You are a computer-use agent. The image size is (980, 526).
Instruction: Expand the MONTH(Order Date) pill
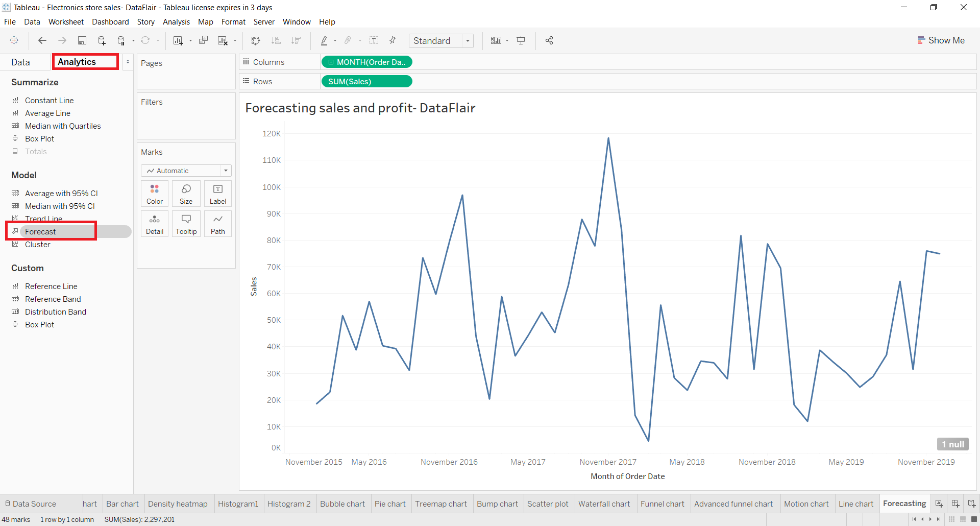click(331, 62)
